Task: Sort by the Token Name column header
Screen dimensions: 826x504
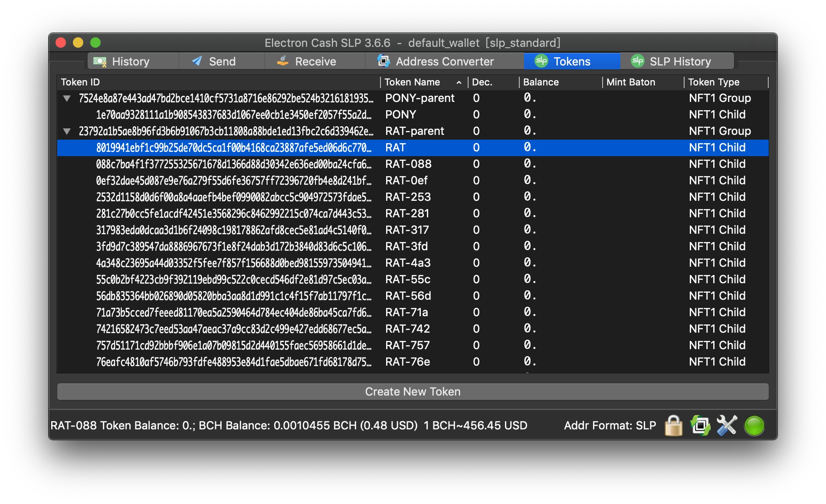Action: 424,82
